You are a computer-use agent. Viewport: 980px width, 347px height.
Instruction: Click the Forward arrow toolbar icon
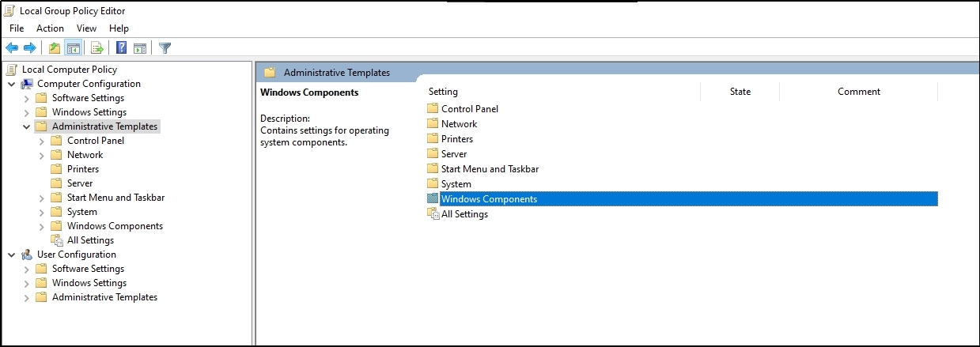[x=30, y=48]
